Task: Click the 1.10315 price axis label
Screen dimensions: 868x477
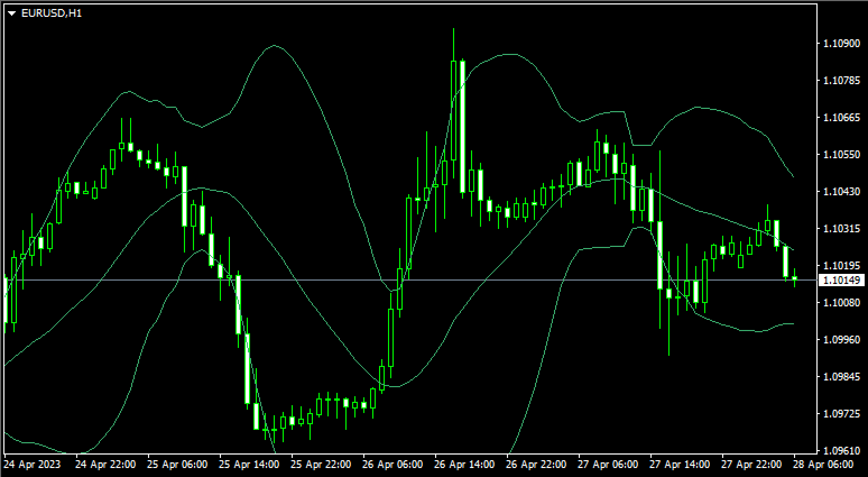Action: pyautogui.click(x=842, y=228)
